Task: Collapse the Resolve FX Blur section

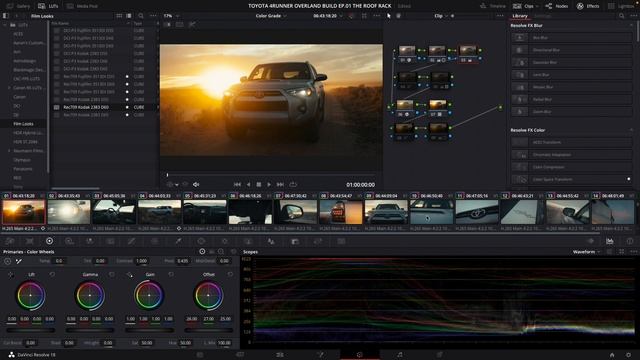Action: tap(631, 25)
